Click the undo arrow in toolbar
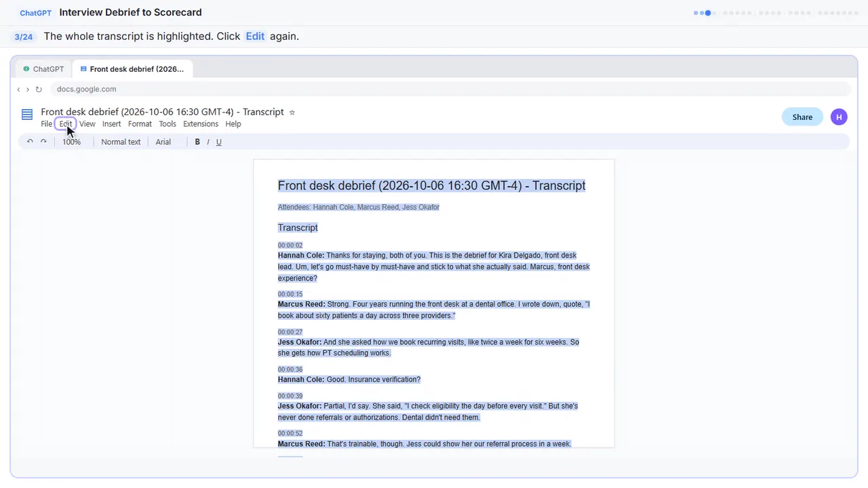This screenshot has width=868, height=488. [30, 142]
